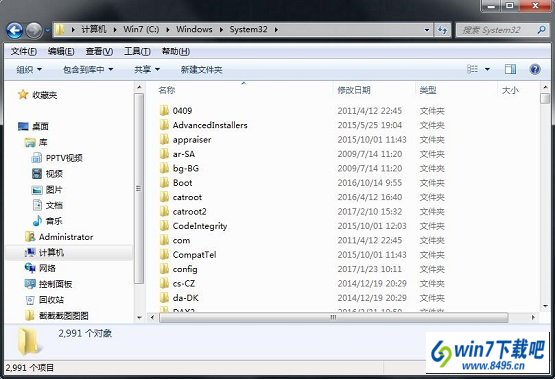The width and height of the screenshot is (555, 379).
Task: Sort by the 名称 column header
Action: 166,90
